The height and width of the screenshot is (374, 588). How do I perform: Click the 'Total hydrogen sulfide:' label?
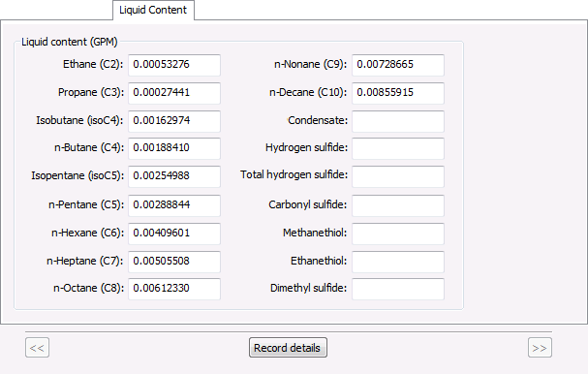pos(294,174)
